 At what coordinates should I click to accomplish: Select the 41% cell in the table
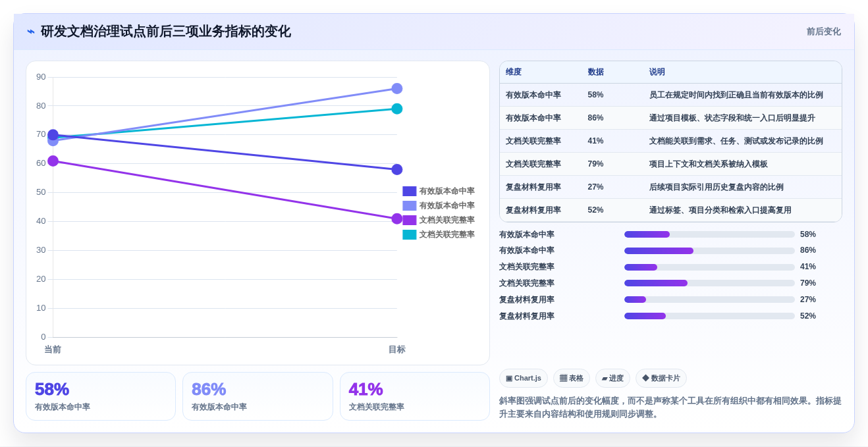point(596,141)
